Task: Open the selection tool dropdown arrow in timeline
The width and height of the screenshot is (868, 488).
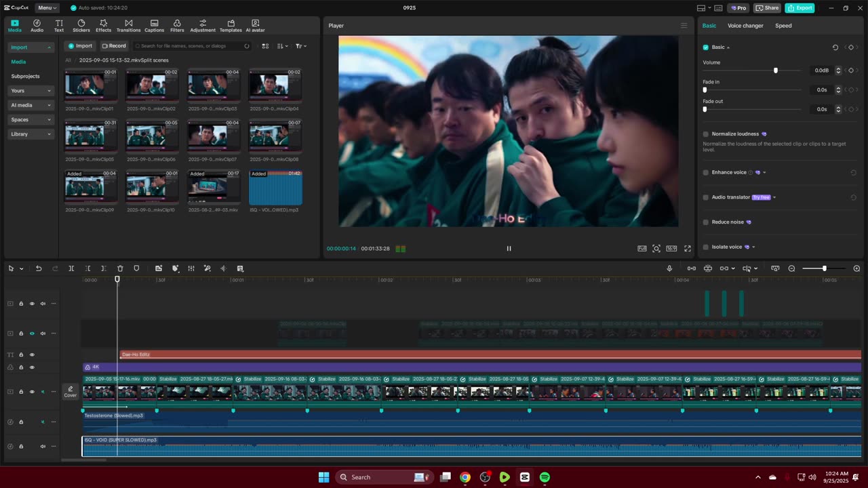Action: click(x=22, y=269)
